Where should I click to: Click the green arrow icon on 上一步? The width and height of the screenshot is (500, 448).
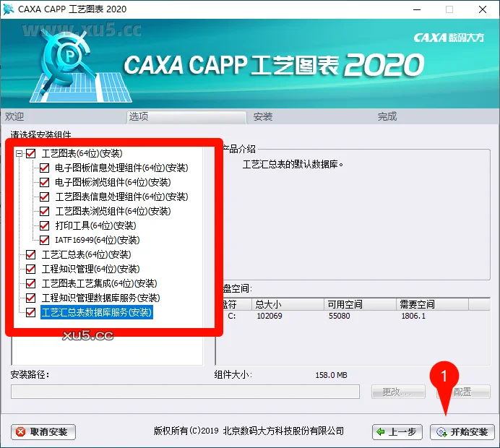[381, 432]
